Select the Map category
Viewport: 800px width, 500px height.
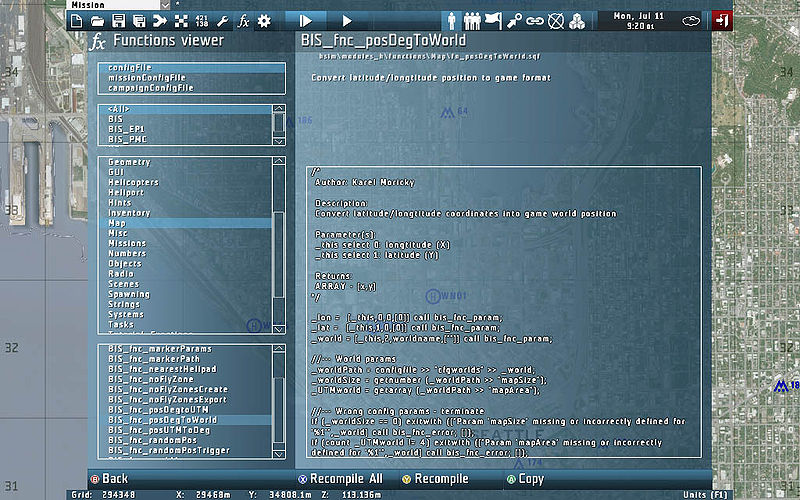tap(186, 223)
